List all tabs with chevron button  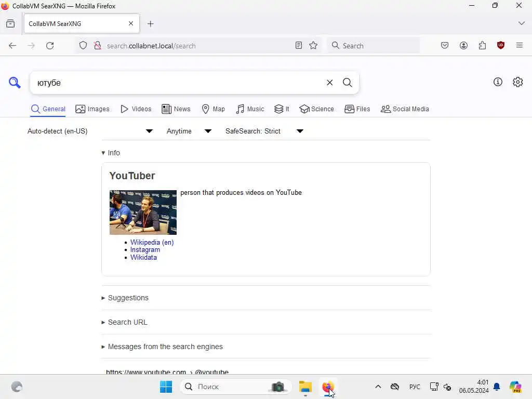(522, 23)
